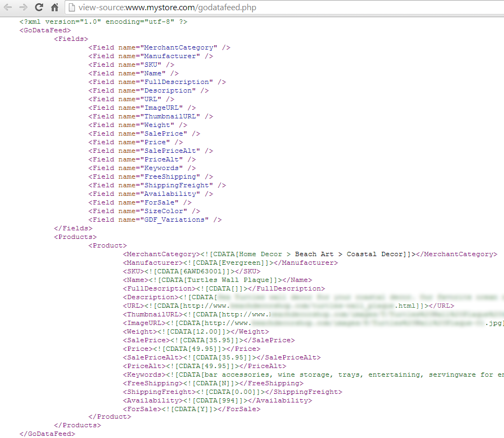Click the SalePrice 35.95 line
The width and height of the screenshot is (504, 438).
click(x=208, y=340)
